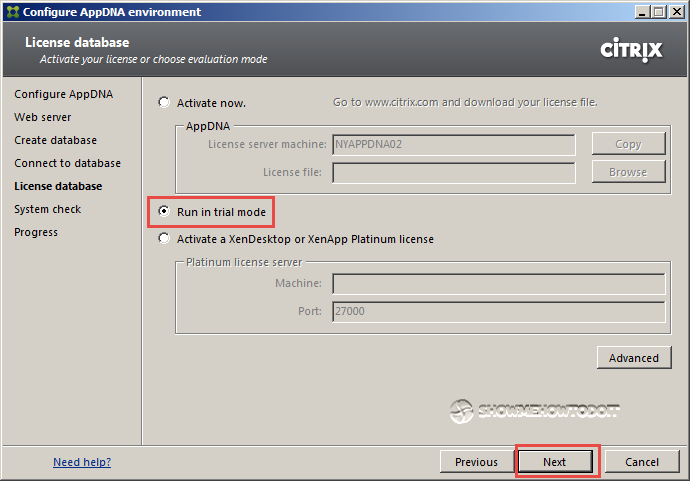Image resolution: width=690 pixels, height=481 pixels.
Task: Select the Progress step in sidebar
Action: [36, 232]
